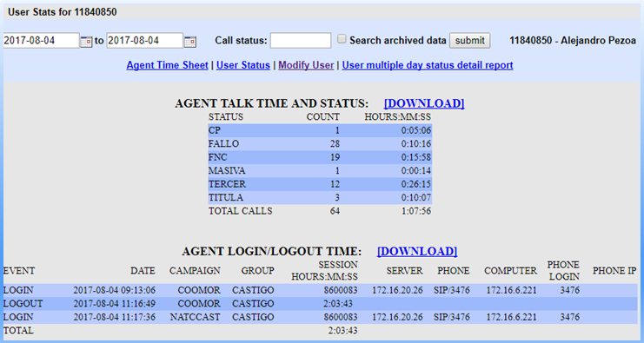Click the FNC time 0:15:58
644x343 pixels.
click(416, 157)
